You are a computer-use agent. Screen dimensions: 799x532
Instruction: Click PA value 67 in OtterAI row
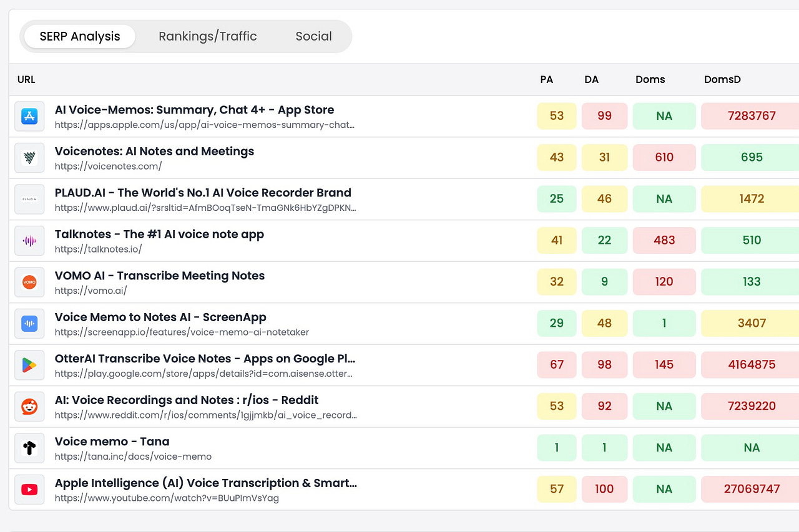[x=557, y=365]
